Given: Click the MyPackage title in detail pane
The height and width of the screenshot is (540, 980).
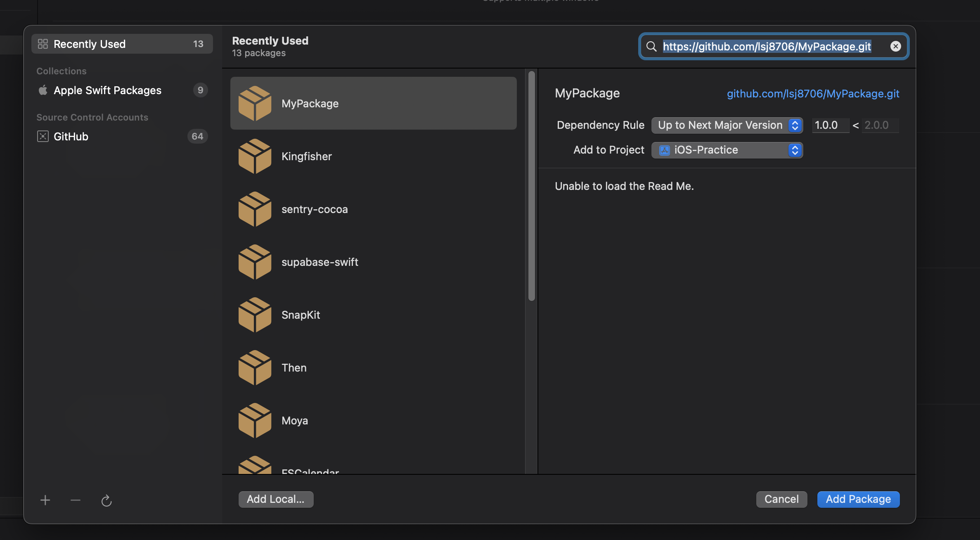Looking at the screenshot, I should (587, 93).
